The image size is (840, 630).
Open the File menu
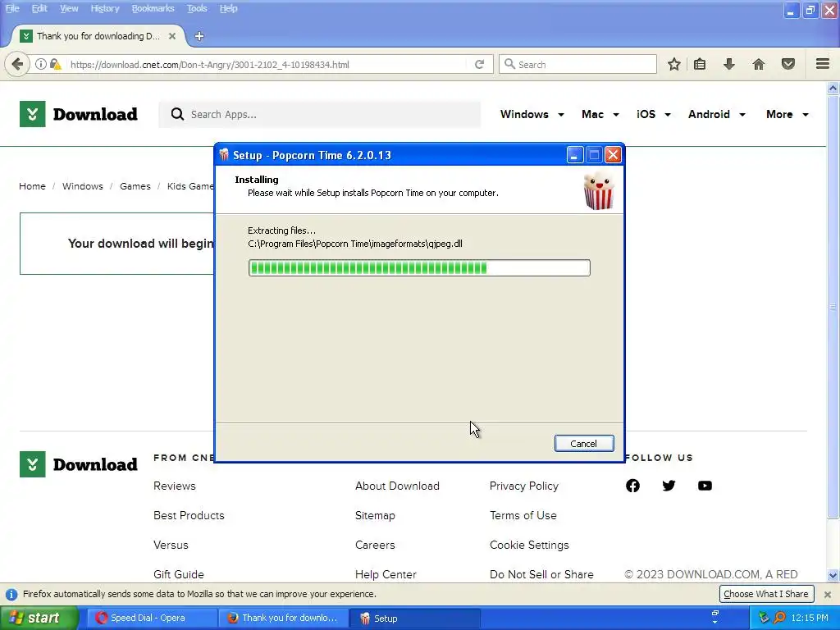(x=12, y=8)
